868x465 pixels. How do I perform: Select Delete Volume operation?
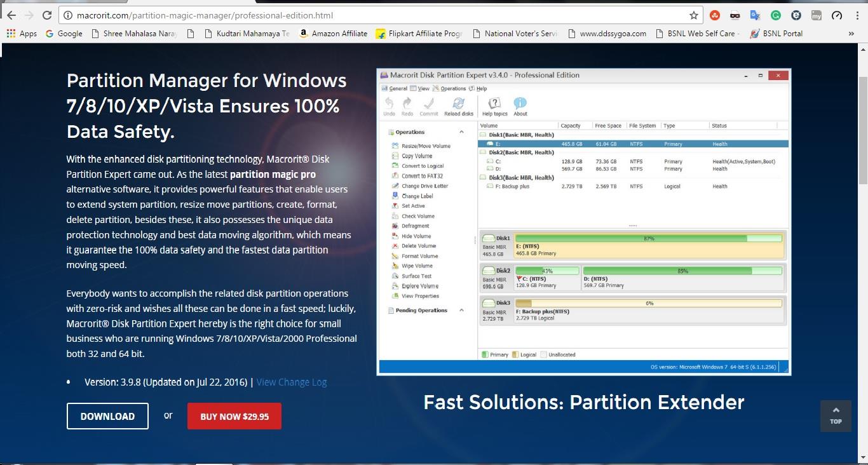click(414, 246)
